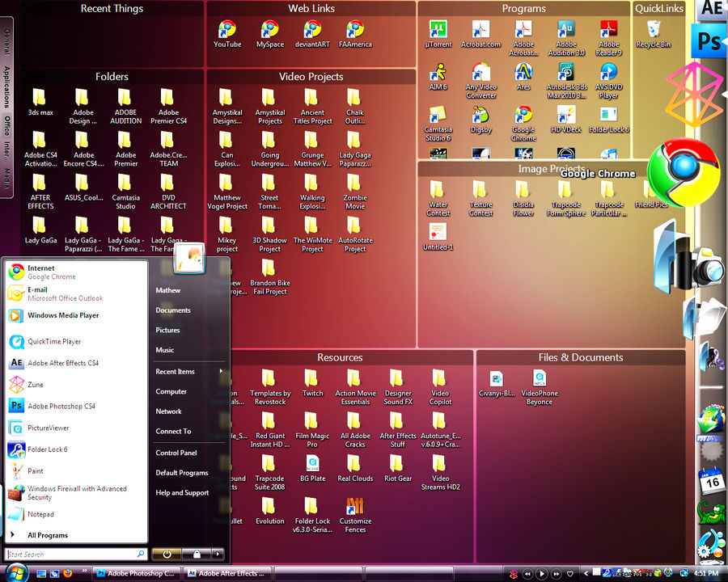The width and height of the screenshot is (728, 582).
Task: Select the Recycle Bin icon
Action: 654,34
